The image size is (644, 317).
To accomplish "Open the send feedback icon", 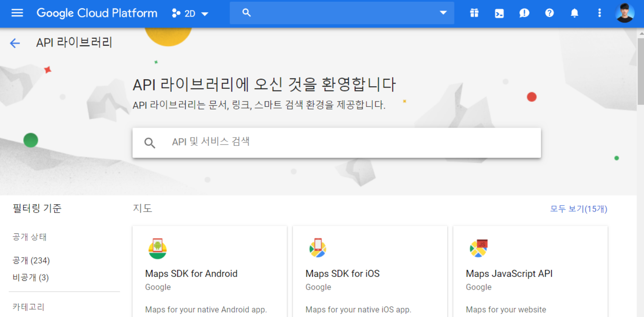I will coord(524,13).
